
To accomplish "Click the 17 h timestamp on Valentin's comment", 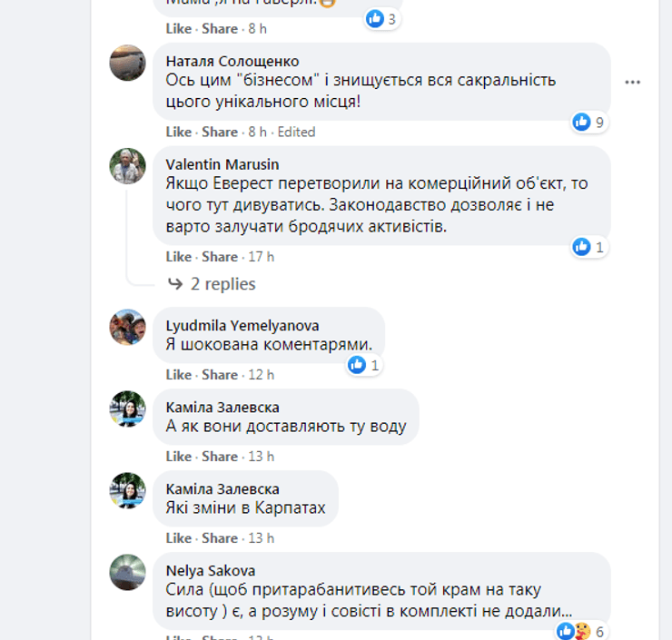I will pyautogui.click(x=262, y=257).
